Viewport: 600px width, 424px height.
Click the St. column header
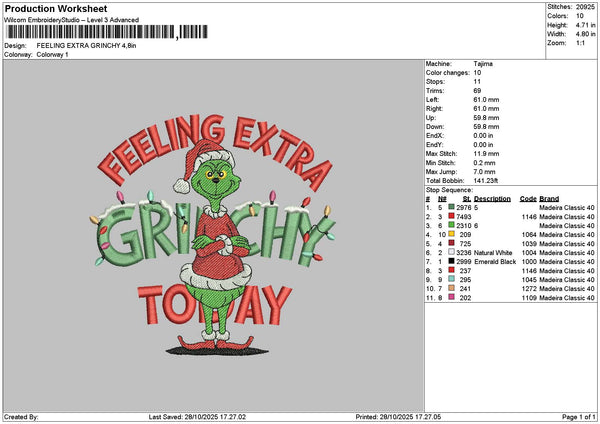pos(466,199)
